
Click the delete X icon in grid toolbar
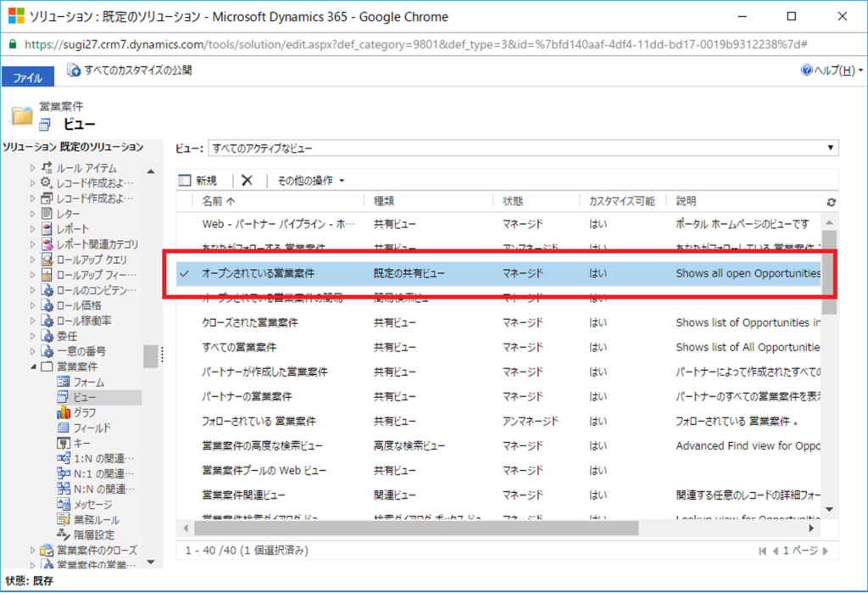tap(247, 180)
